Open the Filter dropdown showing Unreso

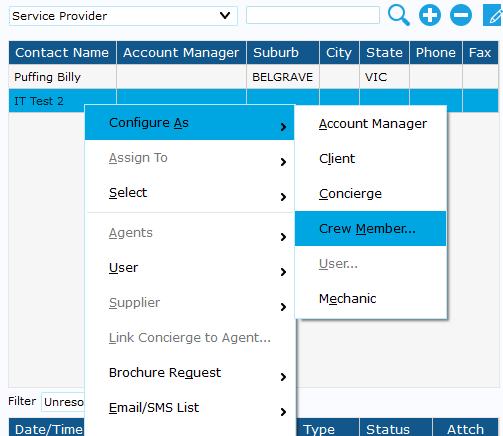pos(63,402)
